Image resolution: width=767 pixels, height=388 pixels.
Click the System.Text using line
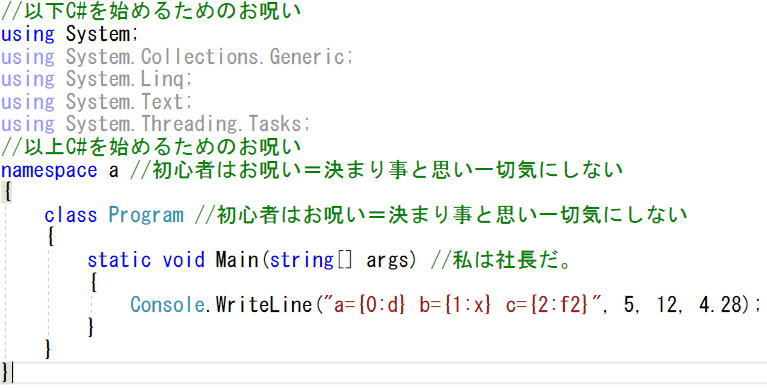(96, 101)
